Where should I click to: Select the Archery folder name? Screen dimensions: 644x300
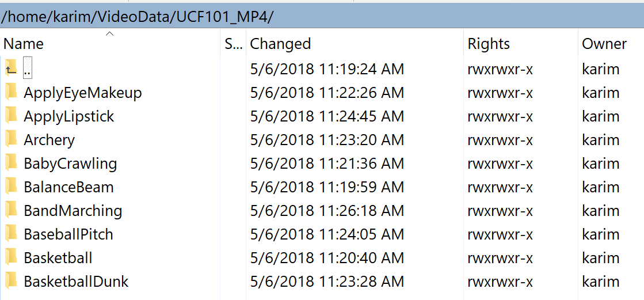(x=49, y=140)
